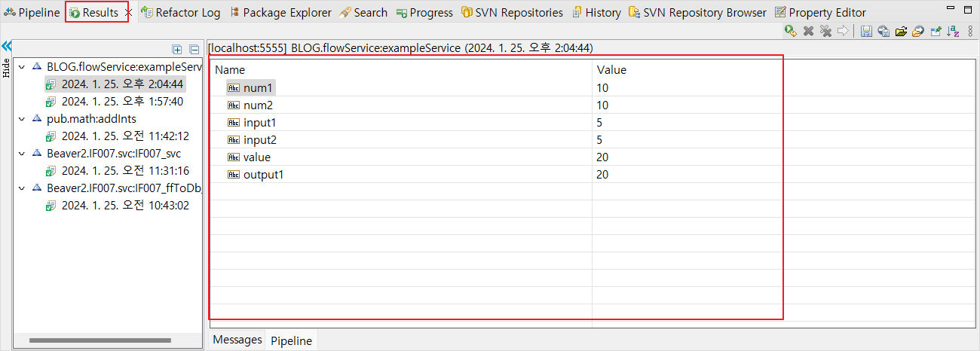Click the Value column header

click(782, 70)
